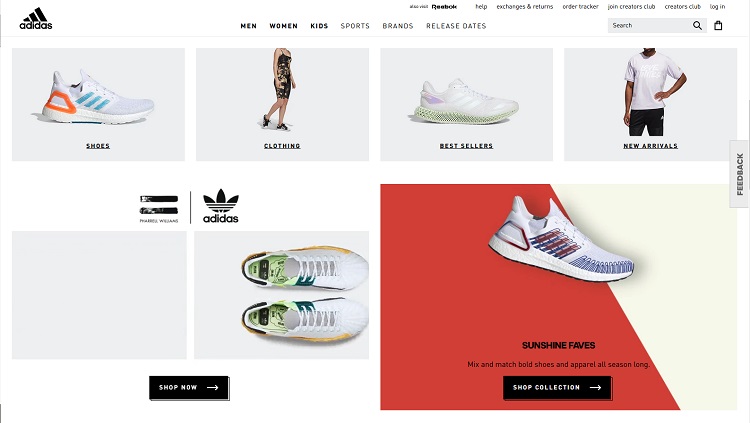Select the NEW ARRIVALS tile
Image resolution: width=750 pixels, height=423 pixels.
(x=651, y=104)
